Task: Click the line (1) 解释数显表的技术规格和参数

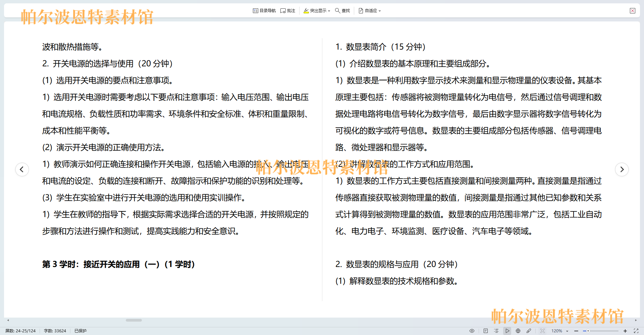Action: coord(397,281)
